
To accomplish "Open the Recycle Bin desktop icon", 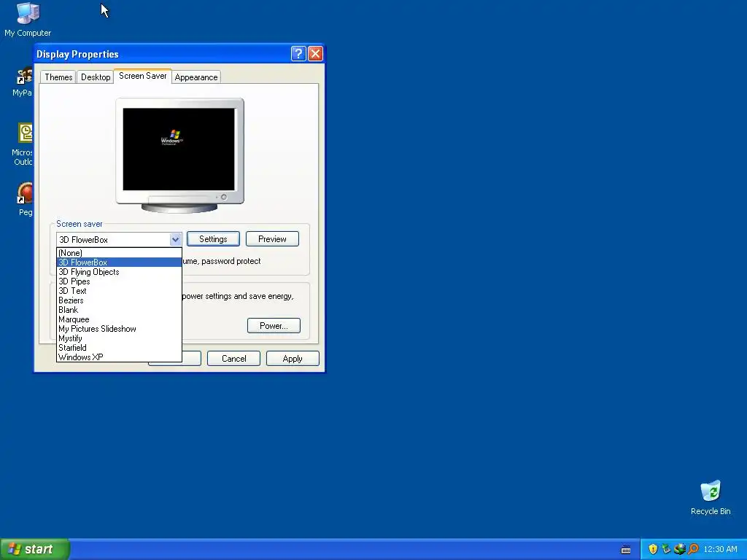I will (x=711, y=497).
